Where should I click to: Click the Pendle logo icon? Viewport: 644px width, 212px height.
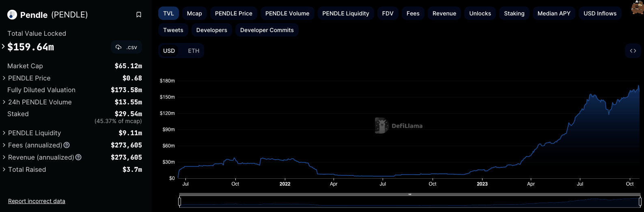pyautogui.click(x=12, y=15)
